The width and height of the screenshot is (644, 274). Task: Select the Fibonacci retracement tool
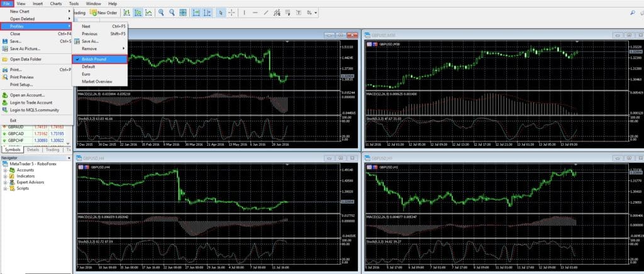coord(287,13)
